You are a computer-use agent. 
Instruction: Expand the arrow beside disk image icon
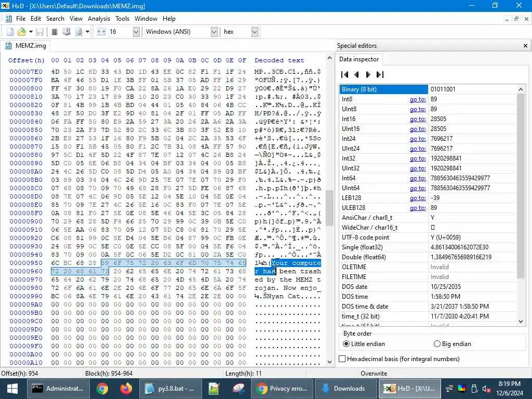coord(87,32)
